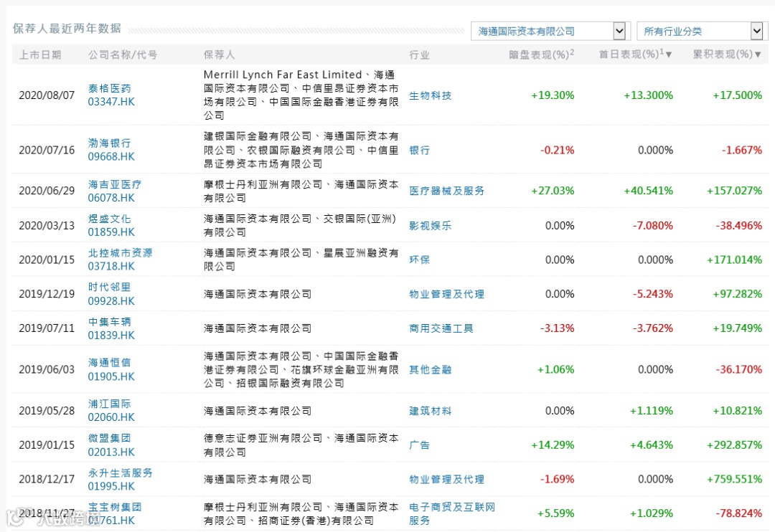Click the 医疗器械及服务 industry link
Viewport: 775px width, 532px height.
pos(446,191)
